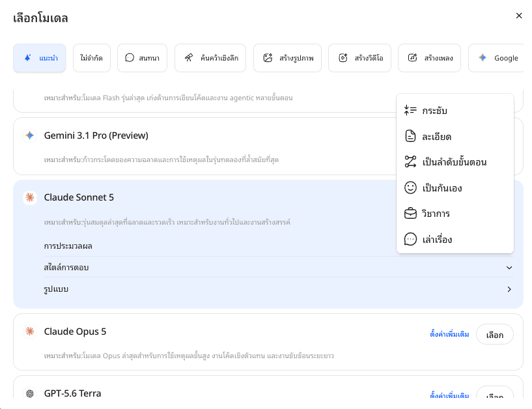Click the briefcase icon beside วิชาการ
This screenshot has height=409, width=532.
pos(410,214)
